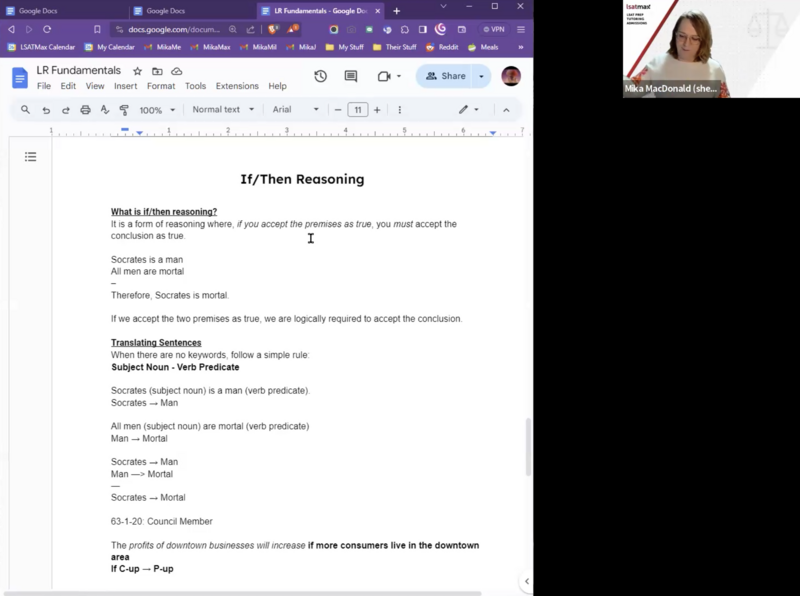The height and width of the screenshot is (596, 800).
Task: Click the font size field showing 11
Action: 357,110
